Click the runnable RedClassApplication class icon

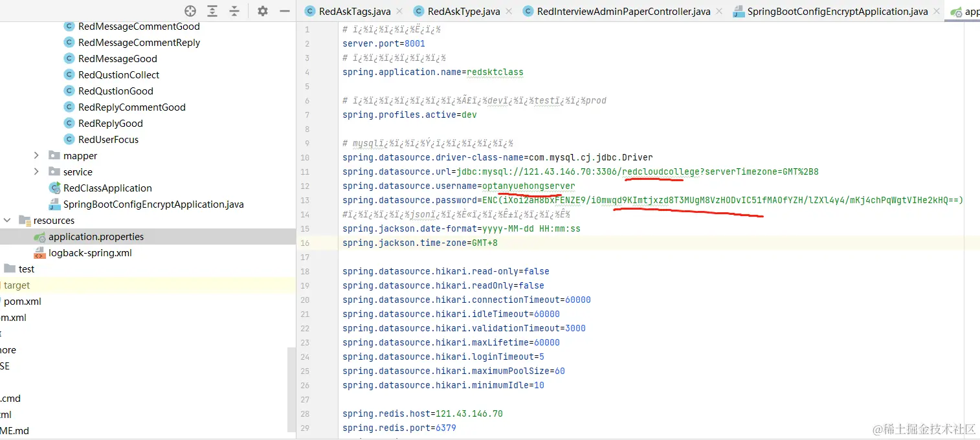55,188
